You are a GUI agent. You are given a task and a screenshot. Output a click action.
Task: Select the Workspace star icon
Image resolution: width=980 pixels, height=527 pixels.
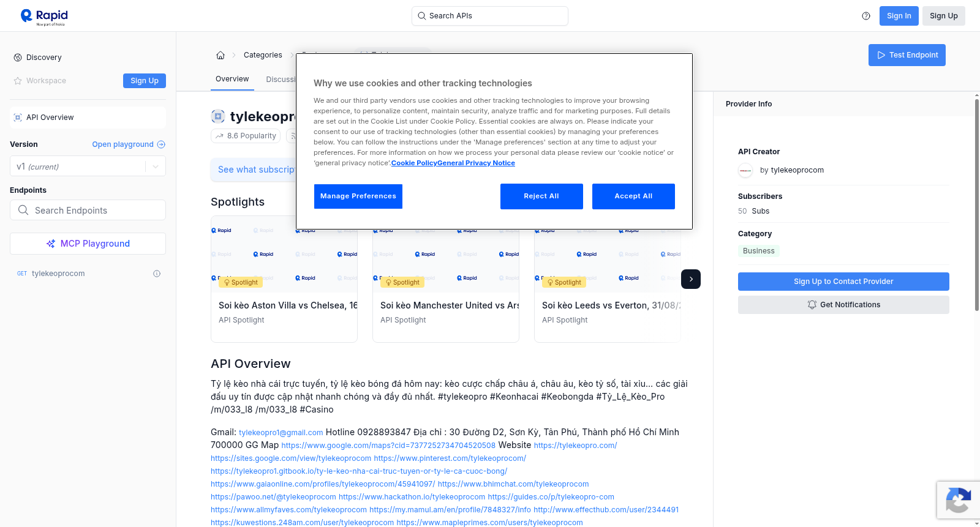pos(18,81)
